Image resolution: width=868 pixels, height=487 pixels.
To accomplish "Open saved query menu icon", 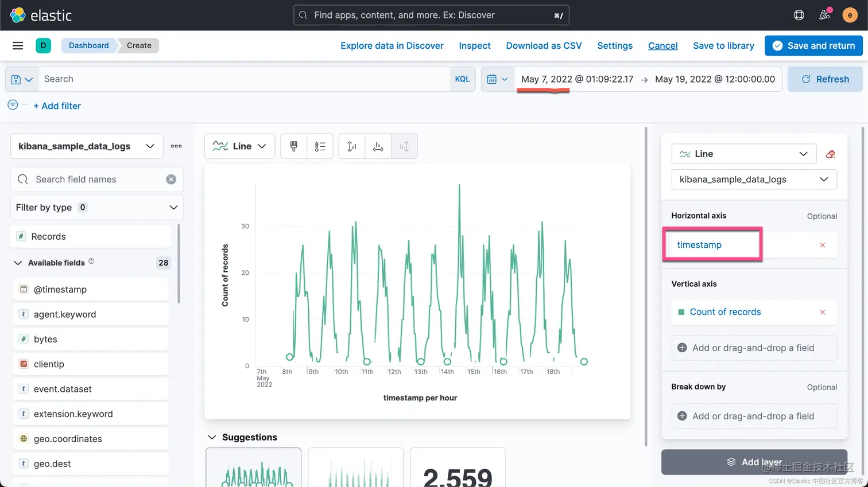I will pyautogui.click(x=22, y=79).
